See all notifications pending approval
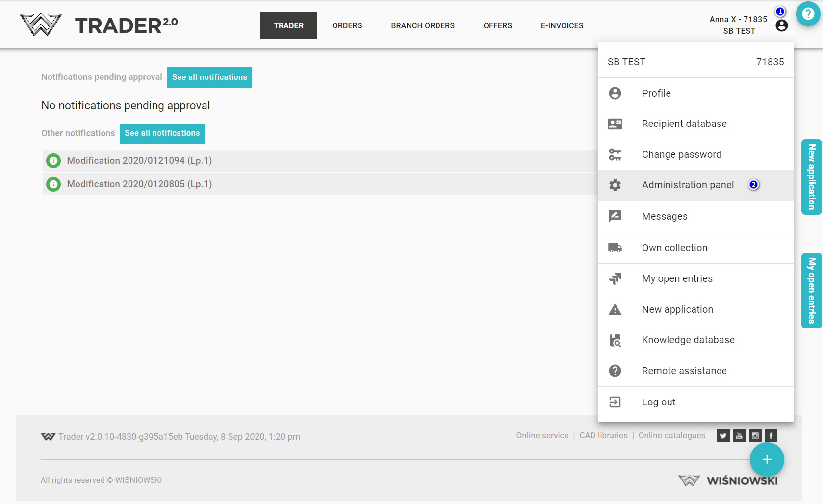 pyautogui.click(x=209, y=77)
